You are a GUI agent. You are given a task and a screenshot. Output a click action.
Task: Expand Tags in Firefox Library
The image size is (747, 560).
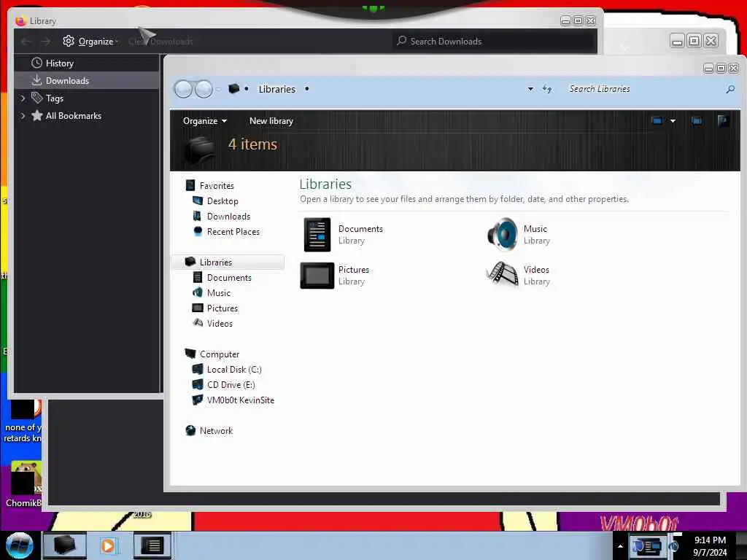(x=23, y=98)
